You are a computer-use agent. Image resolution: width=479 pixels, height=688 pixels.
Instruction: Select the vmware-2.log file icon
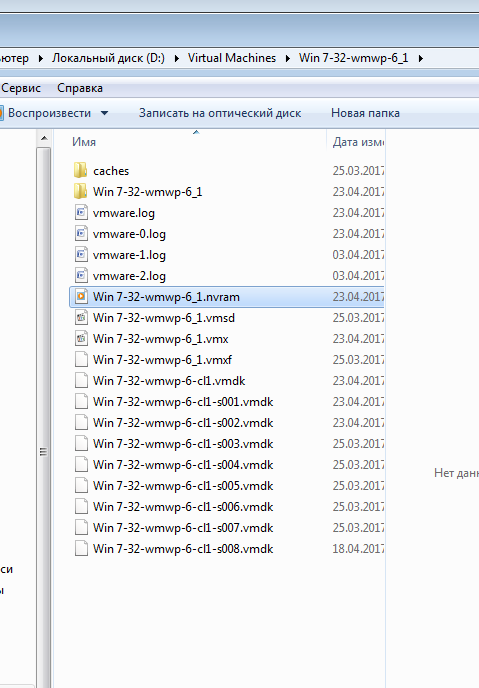click(81, 276)
